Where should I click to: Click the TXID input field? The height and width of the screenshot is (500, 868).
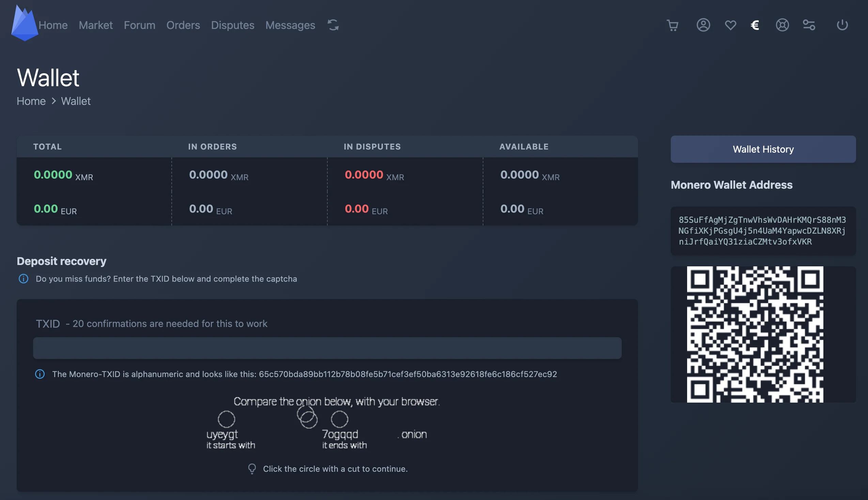[x=327, y=348]
